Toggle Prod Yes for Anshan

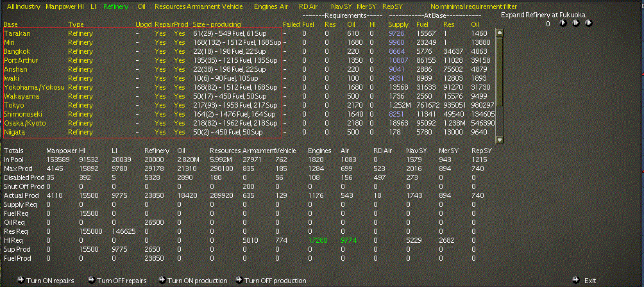tap(180, 70)
